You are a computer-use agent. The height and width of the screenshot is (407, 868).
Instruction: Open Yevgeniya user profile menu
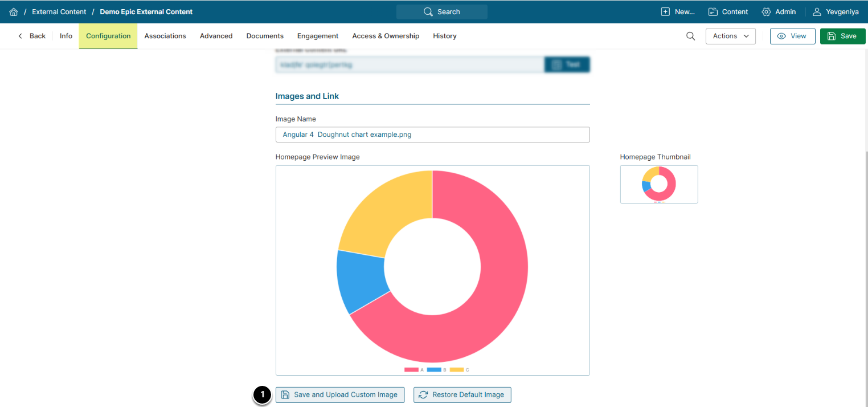[836, 12]
